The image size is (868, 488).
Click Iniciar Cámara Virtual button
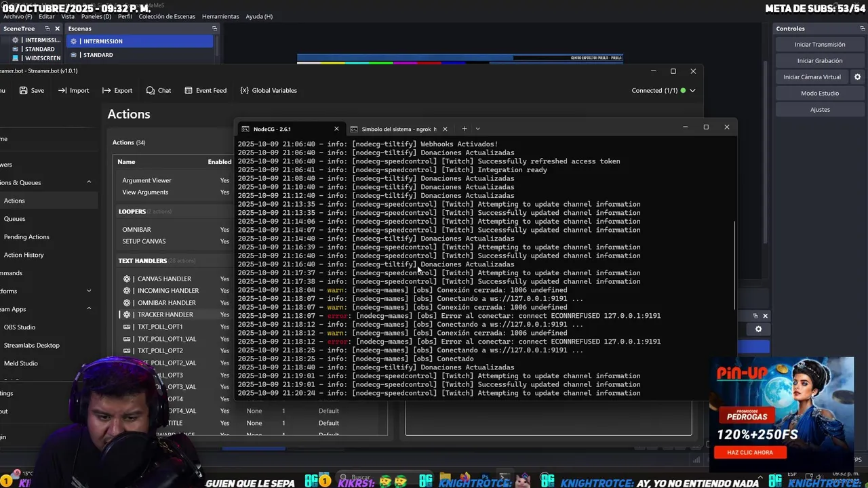coord(812,77)
